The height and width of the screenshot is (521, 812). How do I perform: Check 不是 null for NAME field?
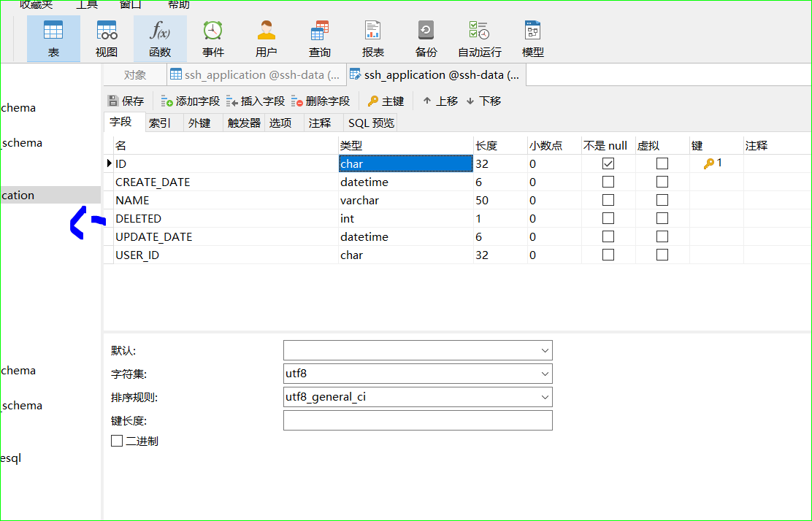coord(608,200)
